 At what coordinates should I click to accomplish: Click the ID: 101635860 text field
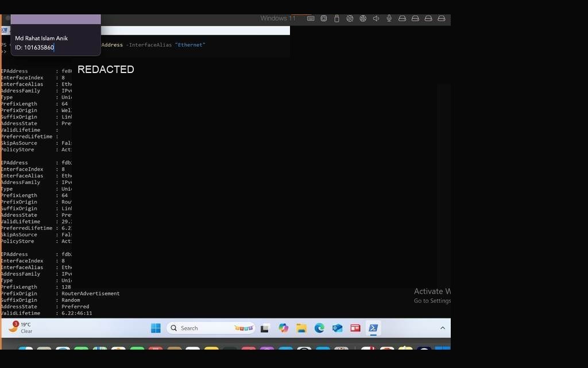34,48
